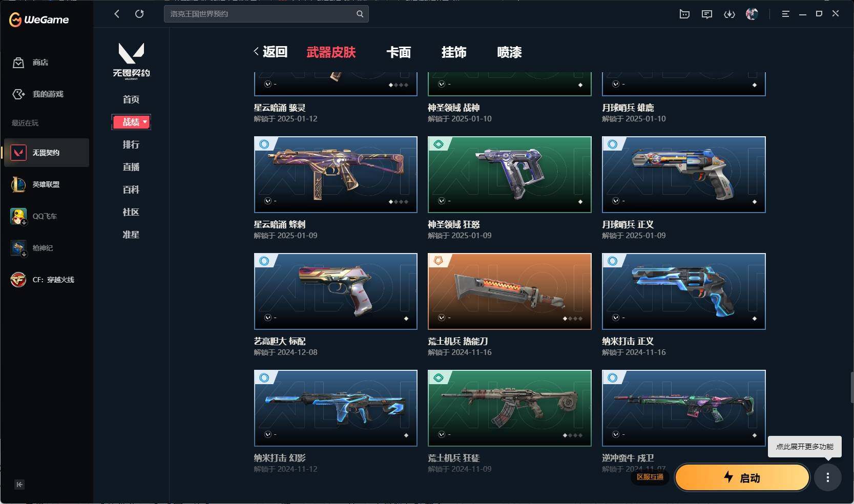Open the 商店 shop icon in sidebar
Screen dimensions: 854x504
(x=18, y=62)
